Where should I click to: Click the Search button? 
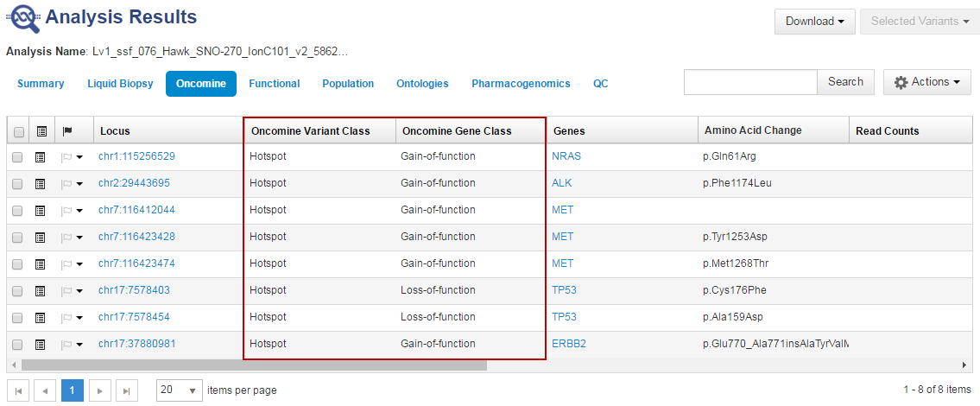pyautogui.click(x=845, y=82)
